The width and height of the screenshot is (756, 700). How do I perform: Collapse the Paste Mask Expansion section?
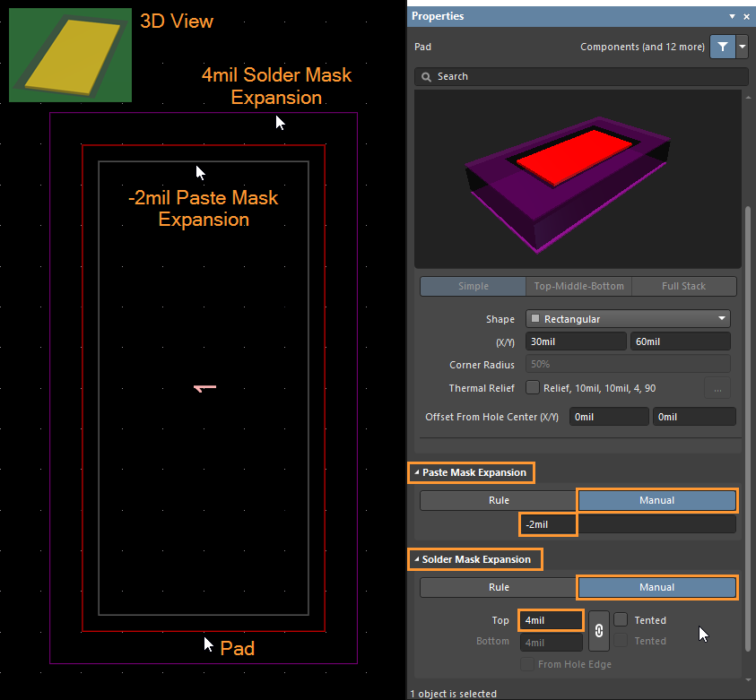point(417,472)
